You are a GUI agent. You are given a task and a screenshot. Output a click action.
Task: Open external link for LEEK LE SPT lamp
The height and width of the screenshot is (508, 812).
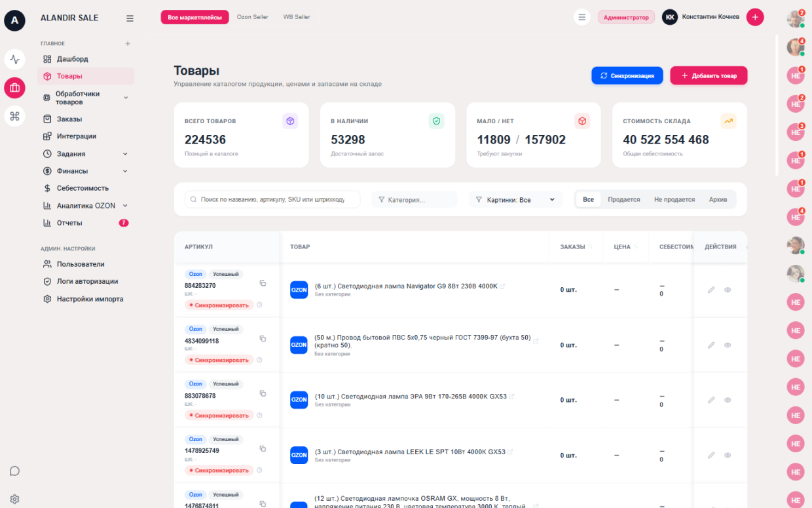pos(510,451)
